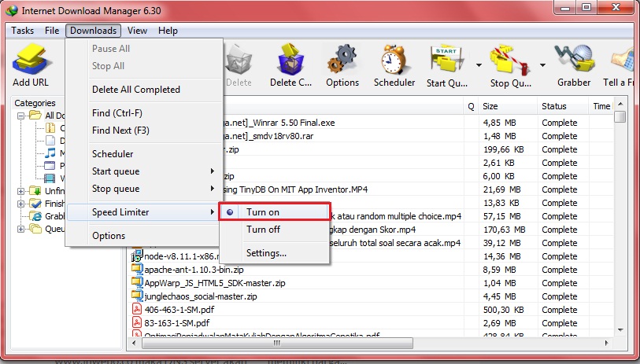640x364 pixels.
Task: Open the Help menu
Action: (168, 31)
